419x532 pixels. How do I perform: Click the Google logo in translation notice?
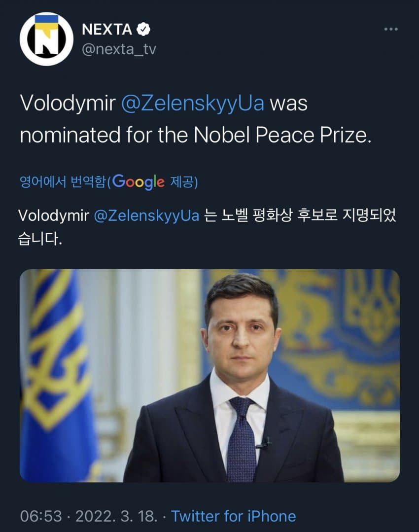click(139, 182)
